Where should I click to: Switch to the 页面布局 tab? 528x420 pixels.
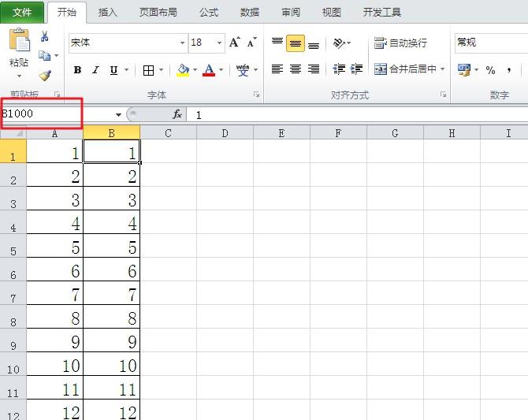(x=158, y=13)
